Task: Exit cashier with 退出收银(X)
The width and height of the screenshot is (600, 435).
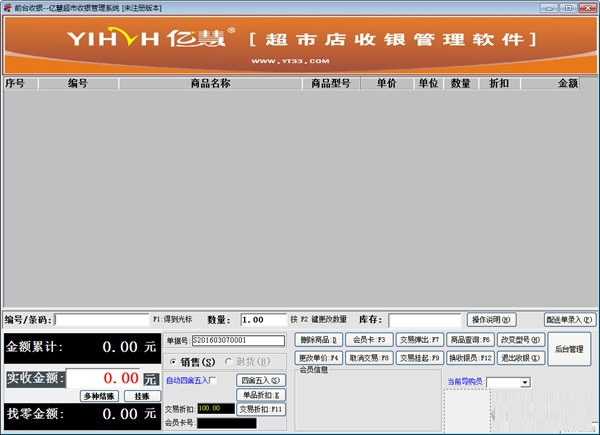Action: tap(521, 358)
